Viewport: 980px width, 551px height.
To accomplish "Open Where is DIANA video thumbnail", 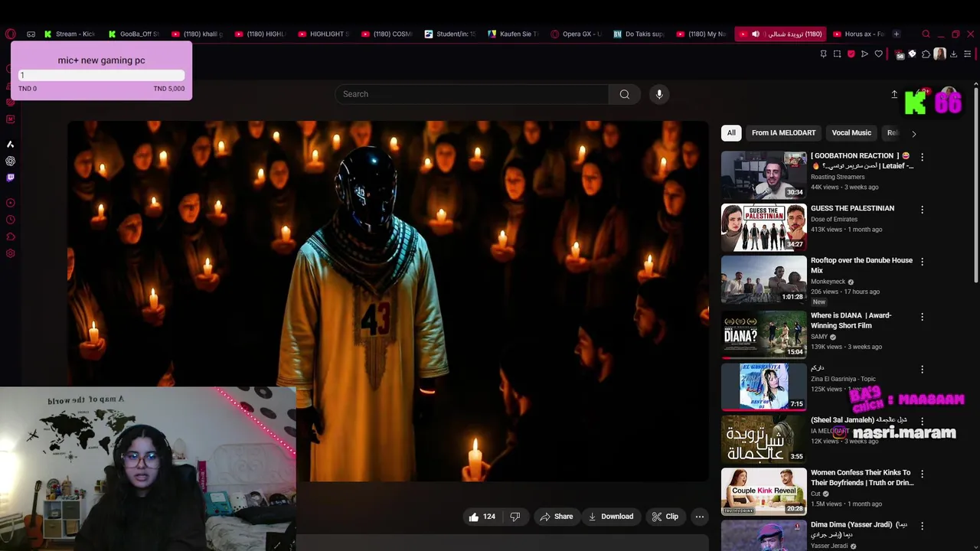I will 764,334.
